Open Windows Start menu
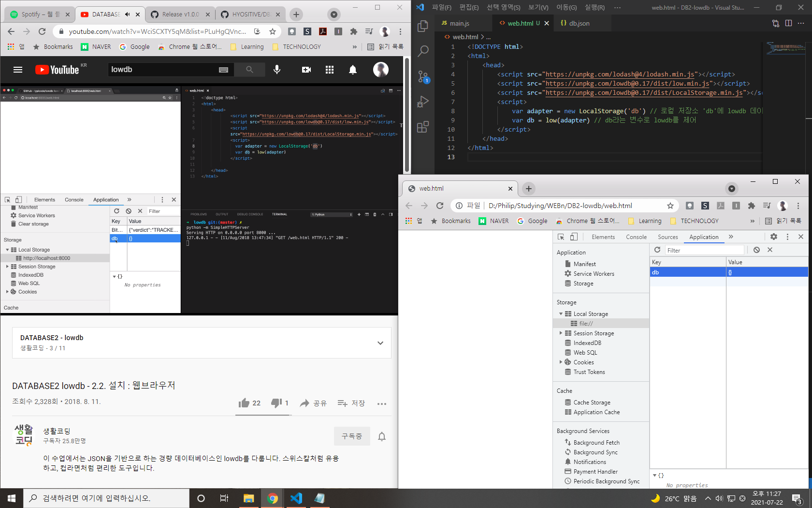 point(12,498)
